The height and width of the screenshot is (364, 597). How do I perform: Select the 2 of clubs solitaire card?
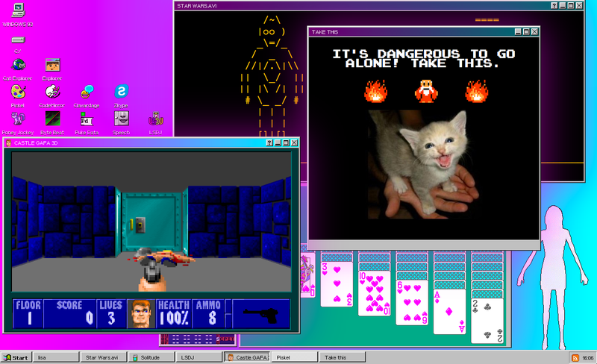tap(487, 321)
